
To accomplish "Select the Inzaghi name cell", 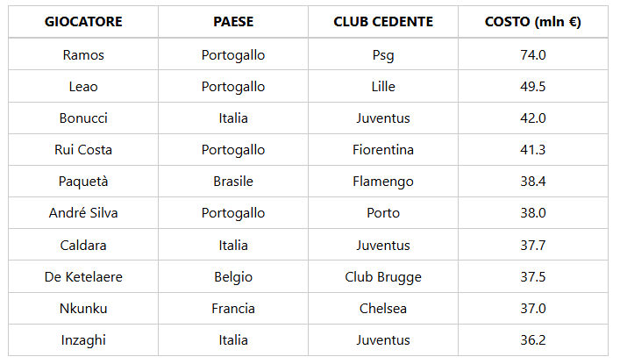I will tap(83, 339).
